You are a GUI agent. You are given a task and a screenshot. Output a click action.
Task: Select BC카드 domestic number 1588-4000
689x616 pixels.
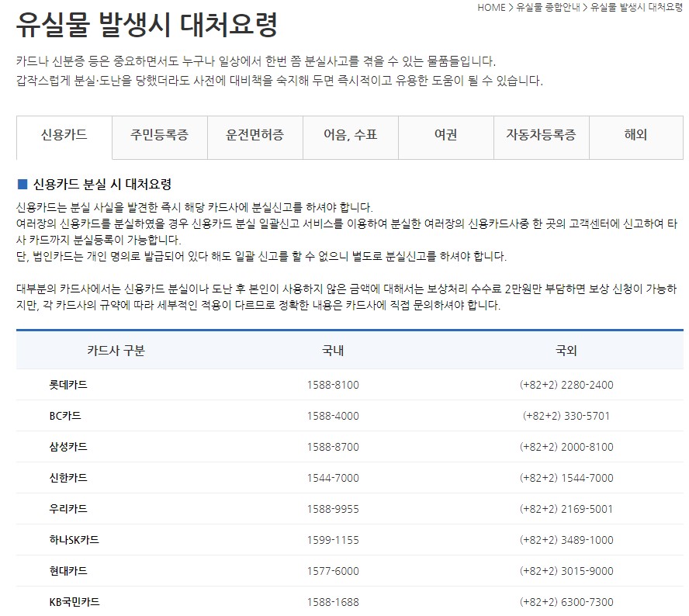click(x=333, y=416)
